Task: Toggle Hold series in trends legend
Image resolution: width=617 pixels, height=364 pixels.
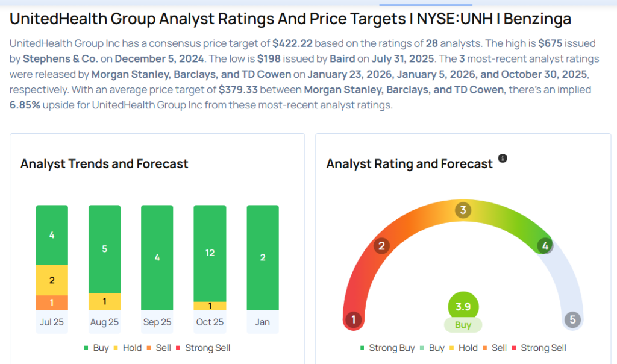Action: (128, 348)
